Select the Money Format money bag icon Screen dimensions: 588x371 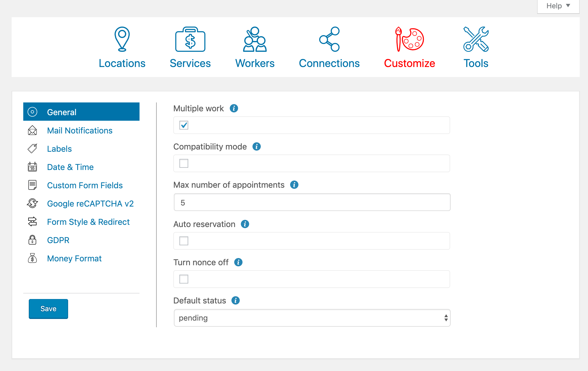click(32, 258)
